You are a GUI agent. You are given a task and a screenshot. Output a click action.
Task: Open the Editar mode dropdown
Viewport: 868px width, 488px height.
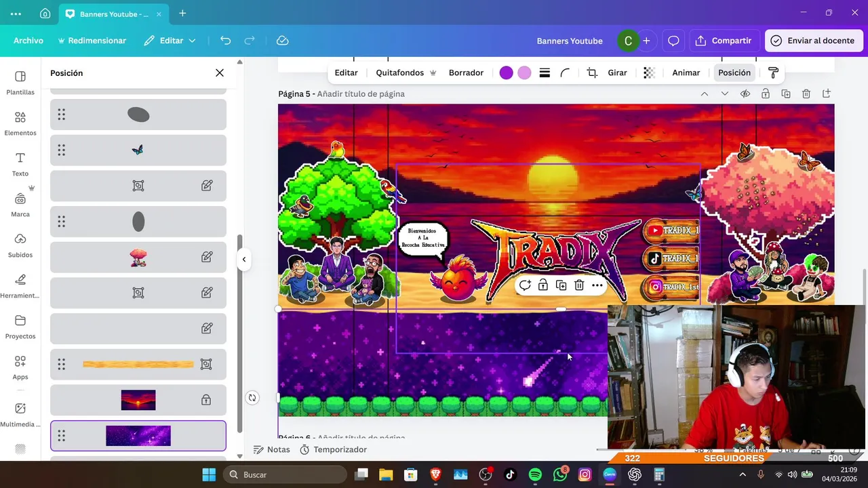click(x=170, y=41)
